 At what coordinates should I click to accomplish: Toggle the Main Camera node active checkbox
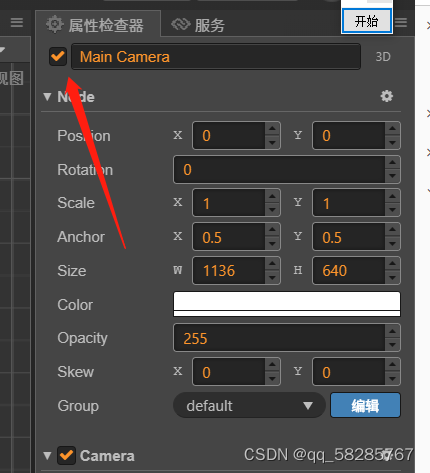point(58,56)
